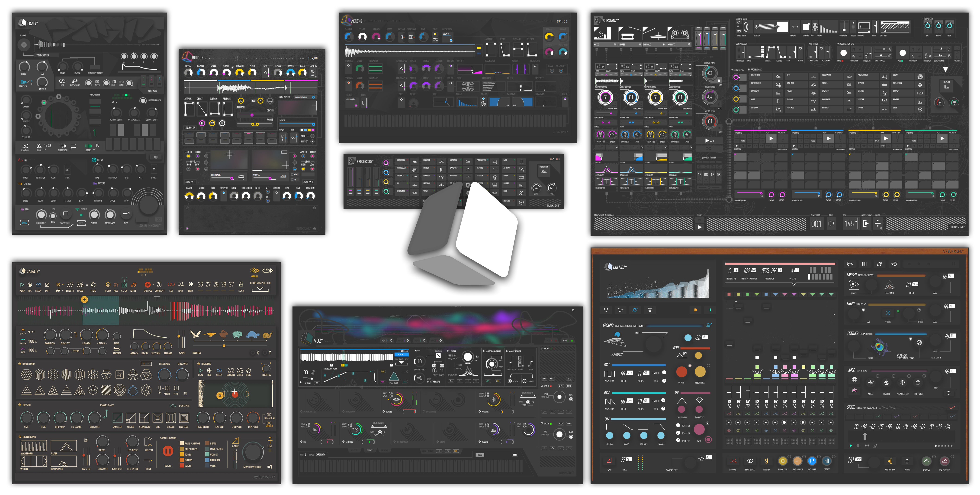Click the RND LENGTH orange icon in Collidz

(797, 461)
